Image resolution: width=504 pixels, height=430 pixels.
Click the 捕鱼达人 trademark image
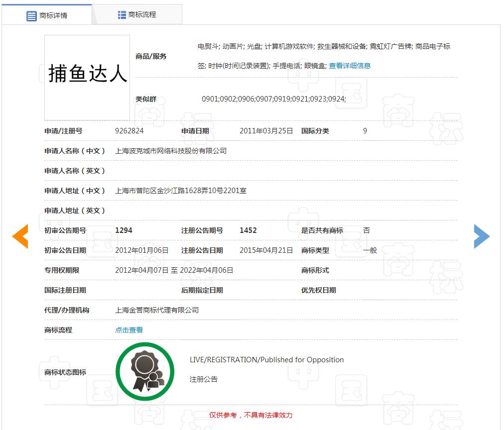pyautogui.click(x=87, y=78)
